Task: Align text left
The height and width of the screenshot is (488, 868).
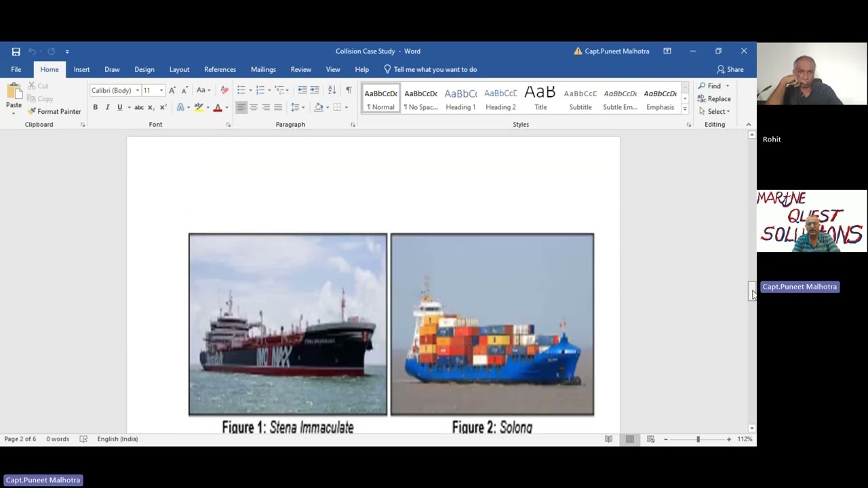Action: click(241, 107)
